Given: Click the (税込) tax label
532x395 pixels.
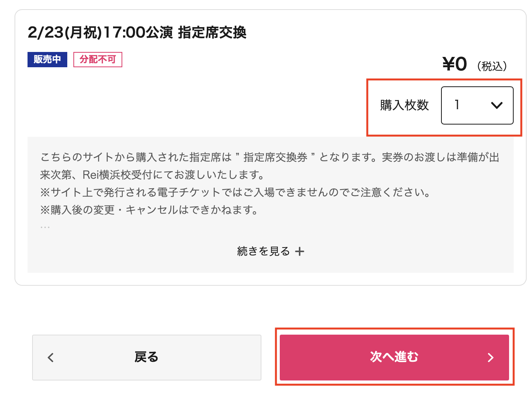Looking at the screenshot, I should point(492,66).
